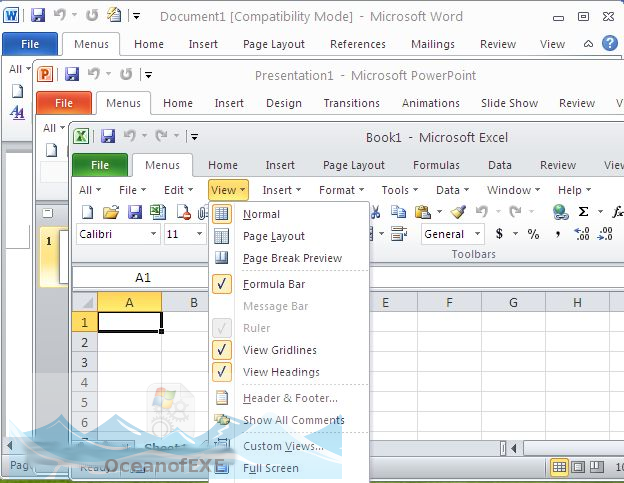This screenshot has height=483, width=624.
Task: Click the Paste clipboard icon in Excel toolbar
Action: pos(422,212)
